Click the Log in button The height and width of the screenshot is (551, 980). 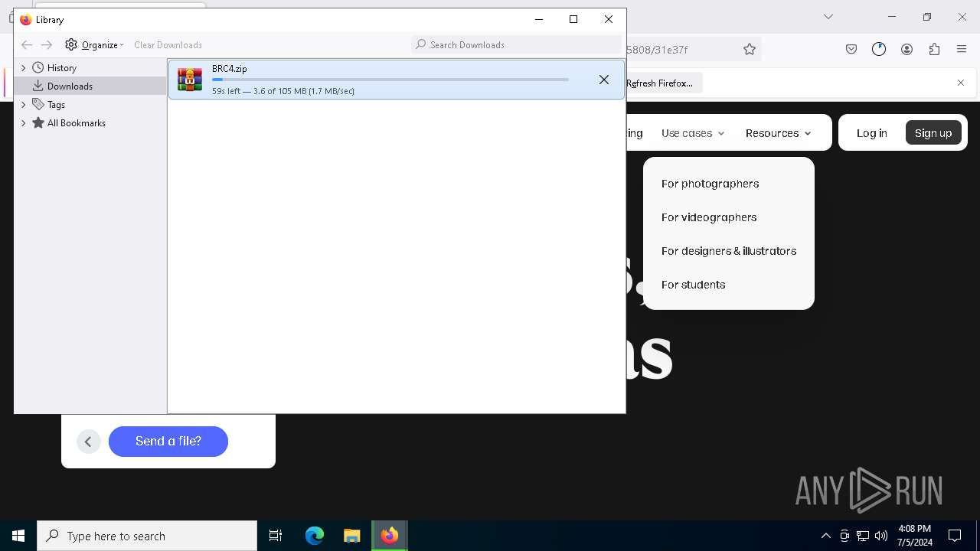(872, 133)
